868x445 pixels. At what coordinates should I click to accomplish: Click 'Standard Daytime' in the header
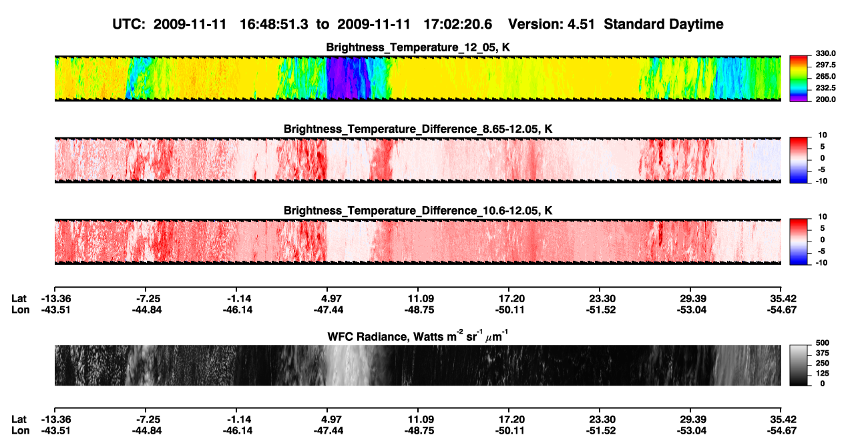click(x=663, y=25)
